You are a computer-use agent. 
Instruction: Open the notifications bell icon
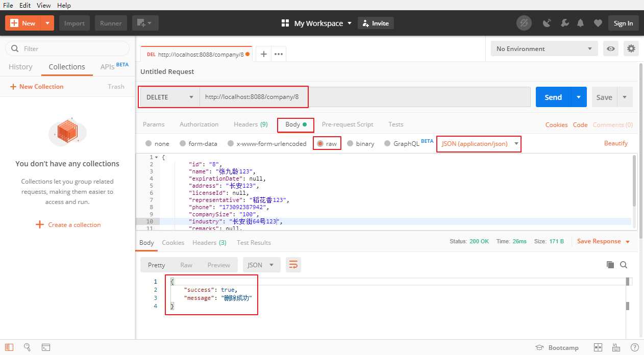581,23
